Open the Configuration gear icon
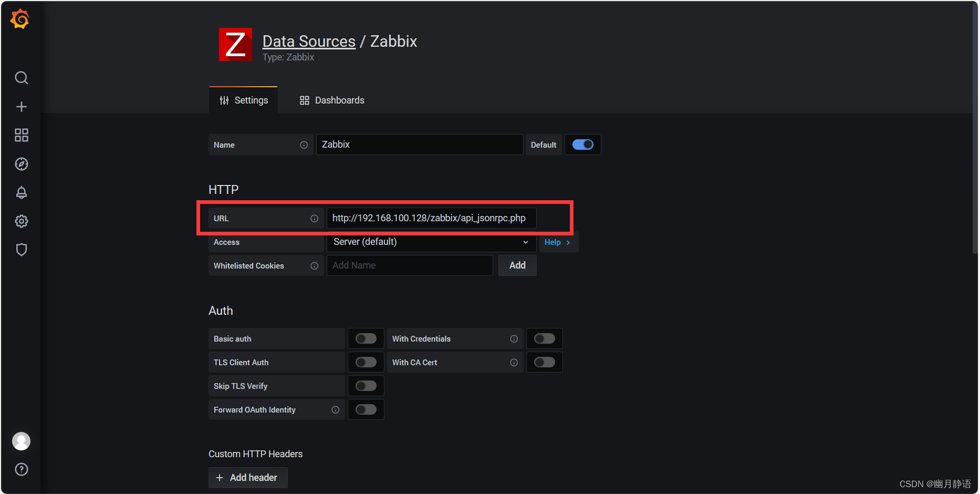980x494 pixels. click(22, 221)
